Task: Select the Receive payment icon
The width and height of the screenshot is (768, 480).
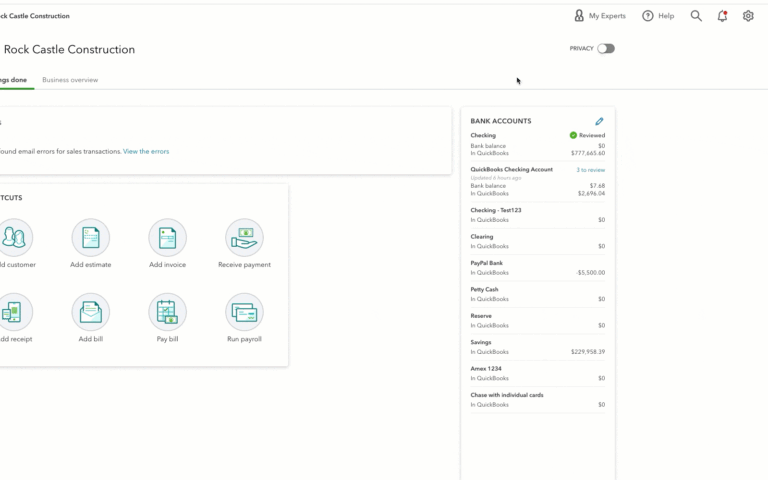Action: click(x=244, y=238)
